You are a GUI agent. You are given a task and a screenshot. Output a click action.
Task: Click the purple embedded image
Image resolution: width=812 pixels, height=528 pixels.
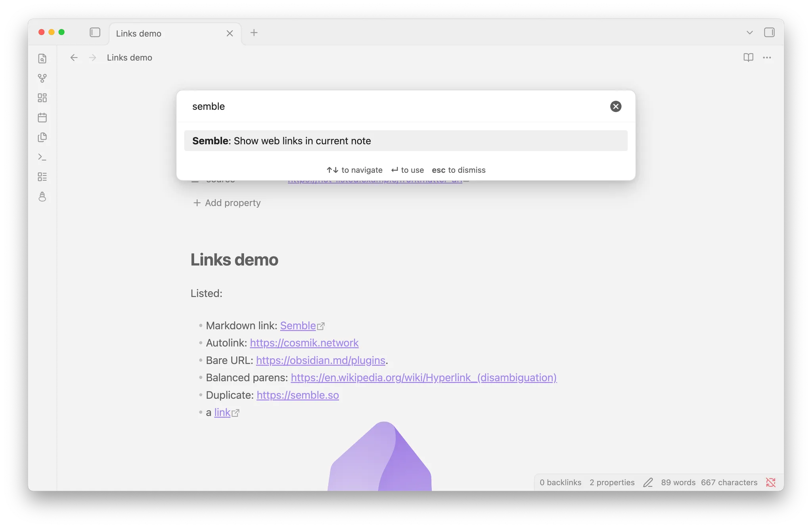(380, 456)
